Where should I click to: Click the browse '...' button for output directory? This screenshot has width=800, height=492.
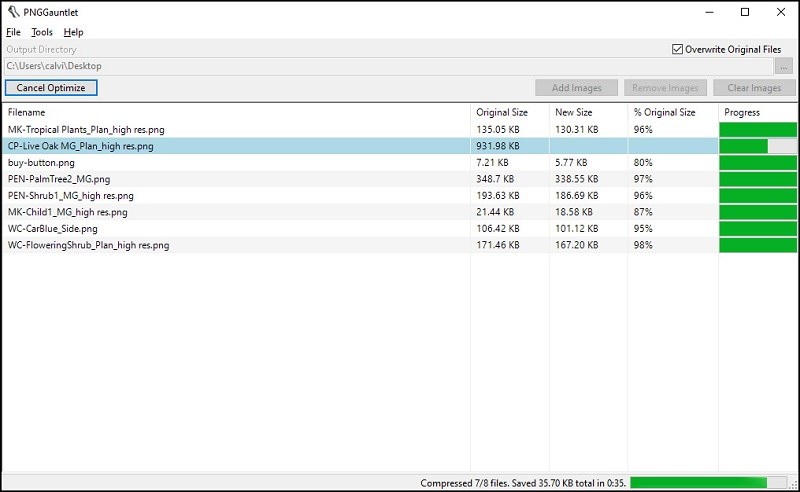click(785, 66)
